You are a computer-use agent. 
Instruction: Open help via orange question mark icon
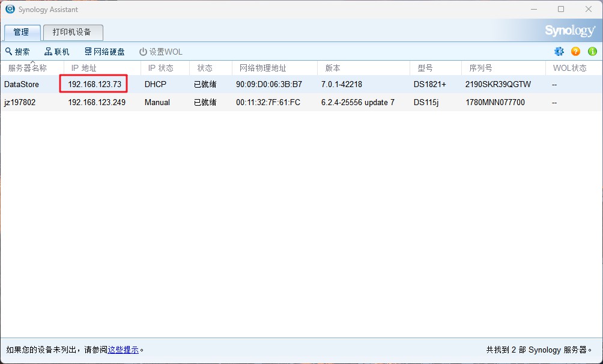[575, 51]
